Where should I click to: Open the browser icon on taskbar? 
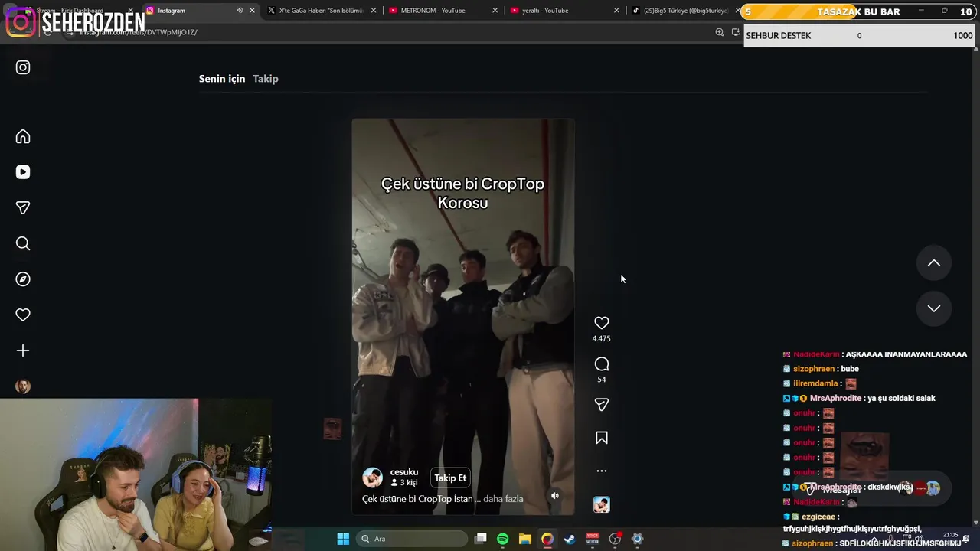[547, 539]
